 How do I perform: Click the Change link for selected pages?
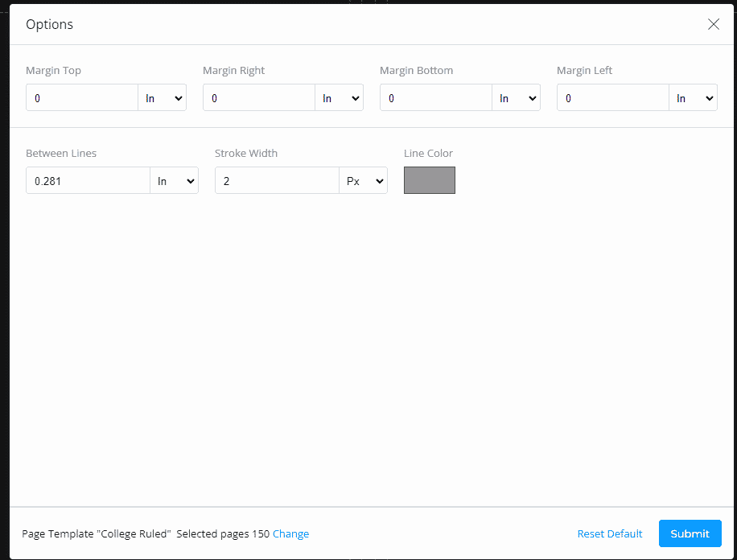coord(291,533)
